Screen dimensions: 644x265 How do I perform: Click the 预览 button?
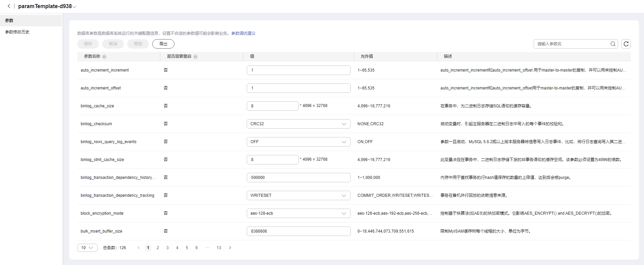tap(138, 44)
